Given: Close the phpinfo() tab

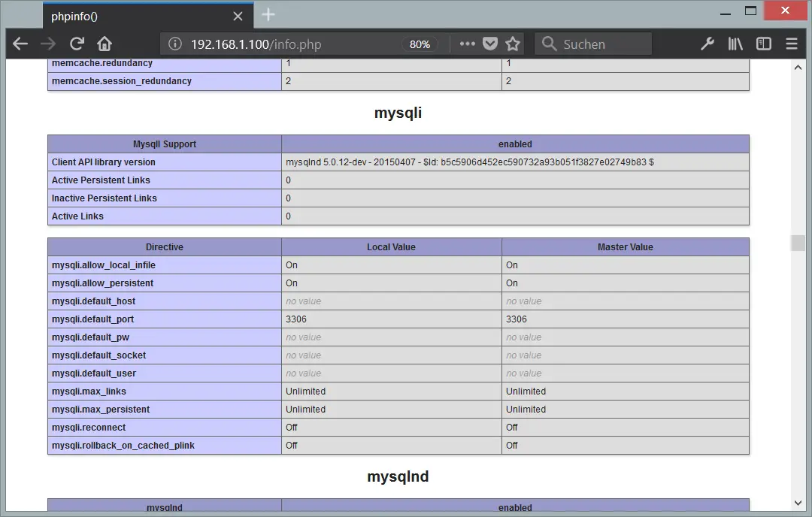Looking at the screenshot, I should coord(238,17).
